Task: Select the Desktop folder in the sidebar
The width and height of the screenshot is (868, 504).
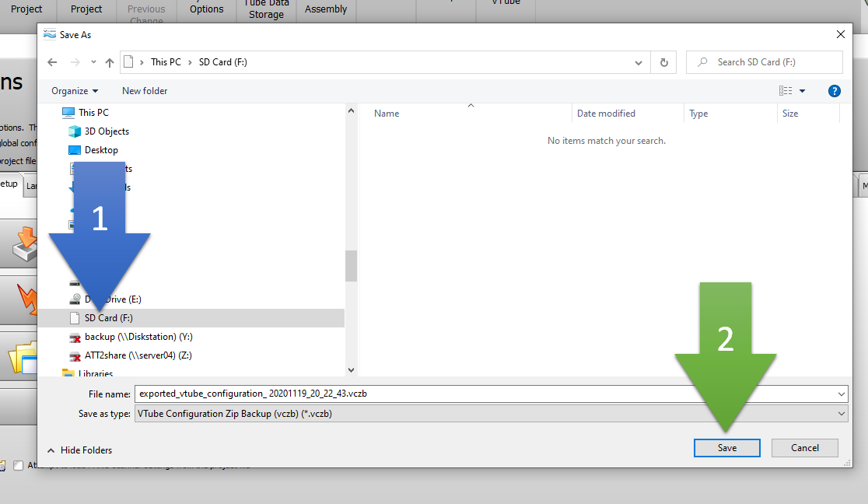Action: click(101, 150)
